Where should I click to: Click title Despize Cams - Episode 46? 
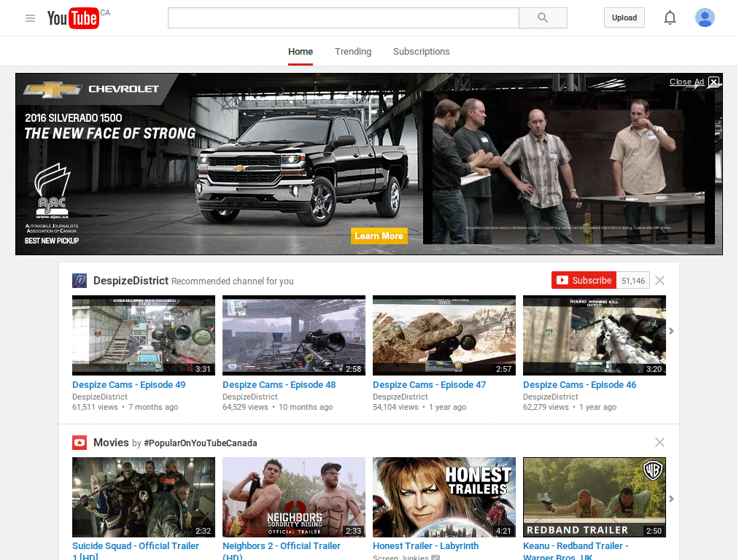[580, 385]
